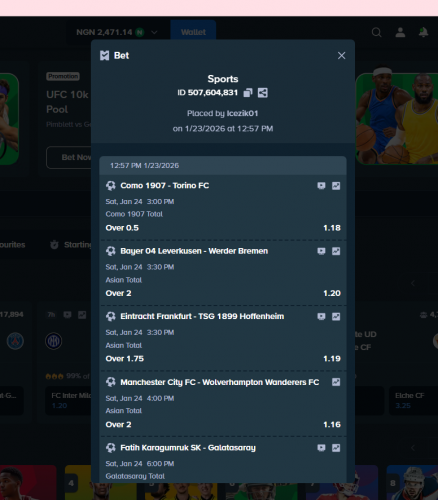Click the Sports heading in dialog
This screenshot has width=438, height=500.
tap(223, 79)
